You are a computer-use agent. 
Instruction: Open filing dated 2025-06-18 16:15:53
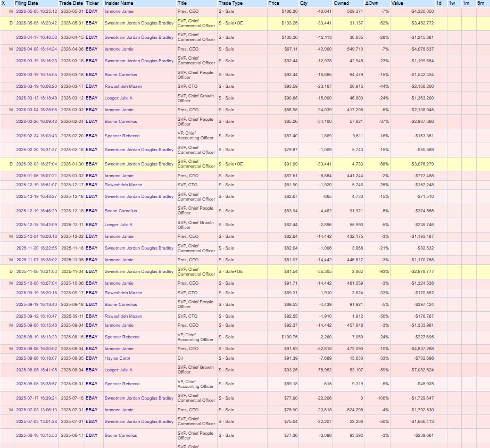[37, 435]
